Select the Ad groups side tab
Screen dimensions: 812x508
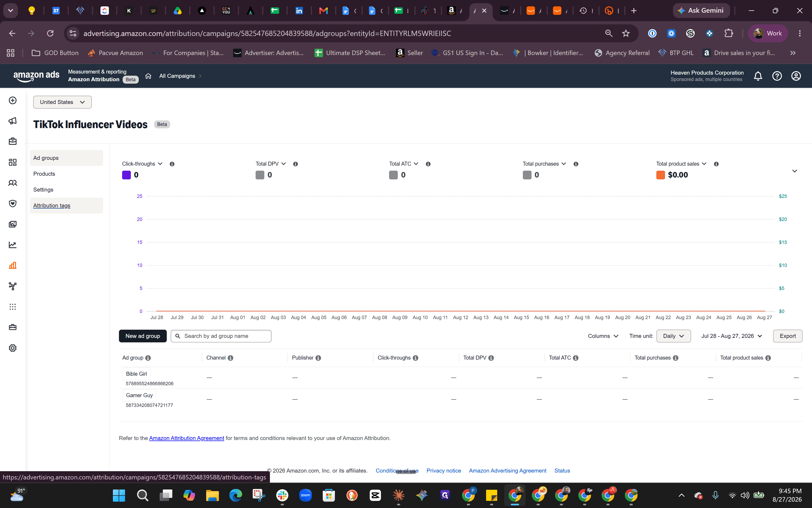pyautogui.click(x=66, y=158)
